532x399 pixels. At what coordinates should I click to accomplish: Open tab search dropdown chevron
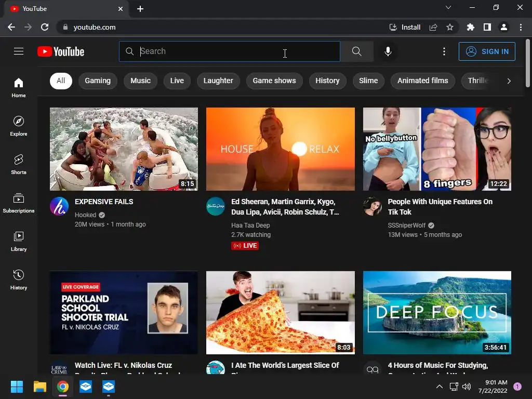(x=448, y=7)
